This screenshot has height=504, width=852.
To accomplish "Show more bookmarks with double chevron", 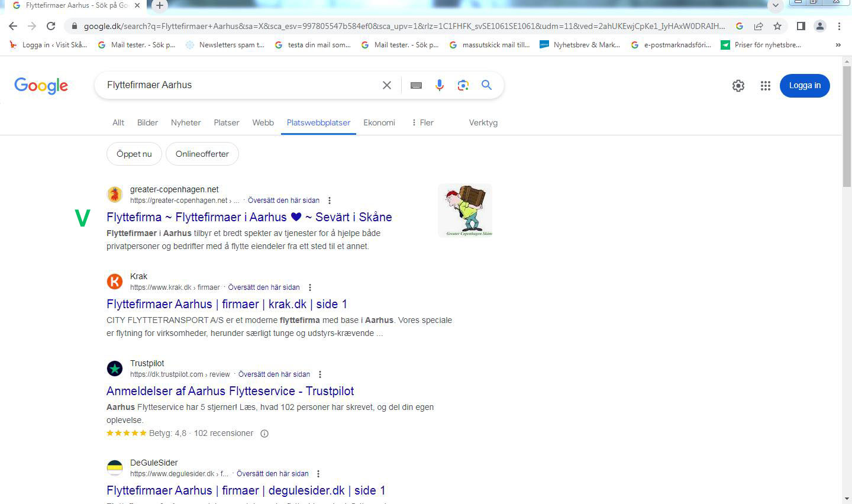I will (838, 45).
